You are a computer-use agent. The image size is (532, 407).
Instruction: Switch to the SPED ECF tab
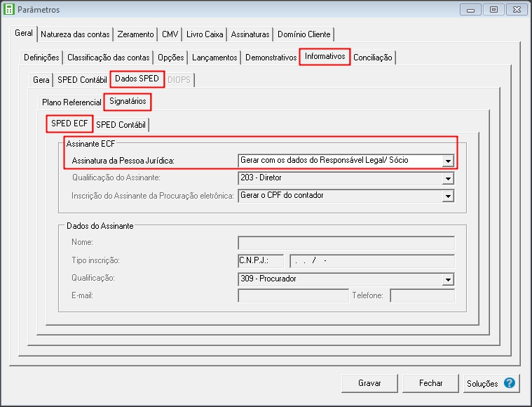69,124
